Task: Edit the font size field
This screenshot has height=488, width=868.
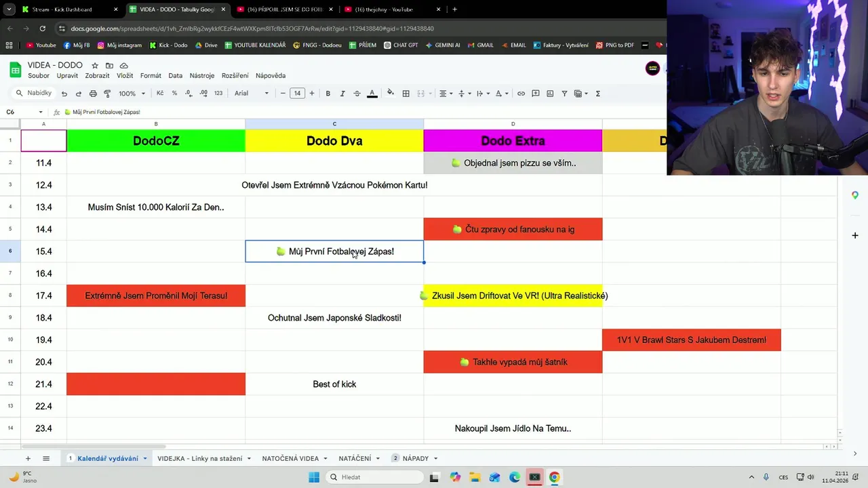Action: pyautogui.click(x=297, y=94)
